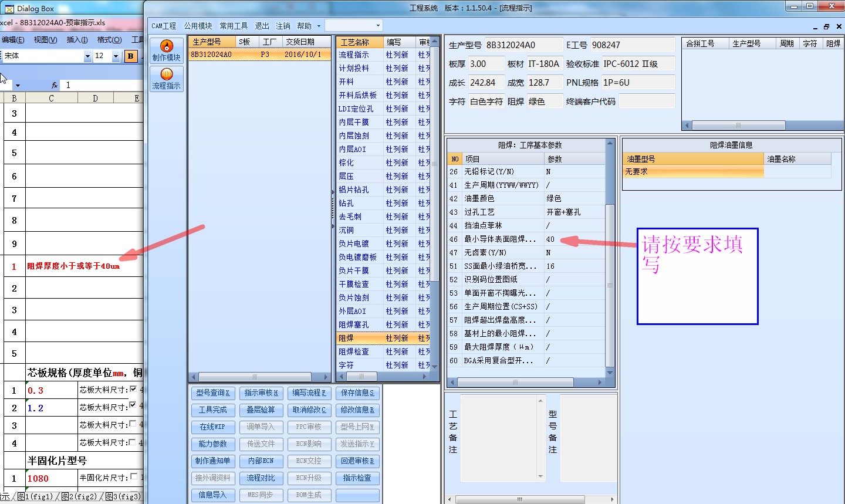Open the 公用模块 menu
Image resolution: width=845 pixels, height=504 pixels.
[198, 26]
